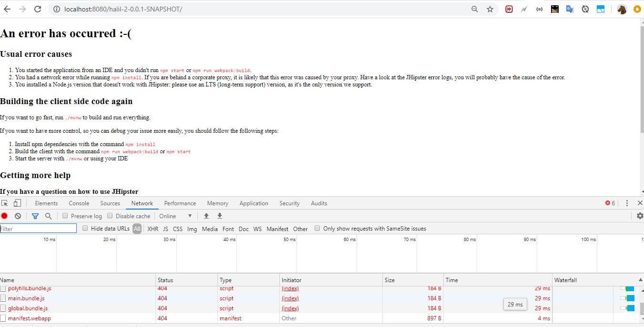Import a HAR file
The height and width of the screenshot is (327, 644).
(x=206, y=216)
